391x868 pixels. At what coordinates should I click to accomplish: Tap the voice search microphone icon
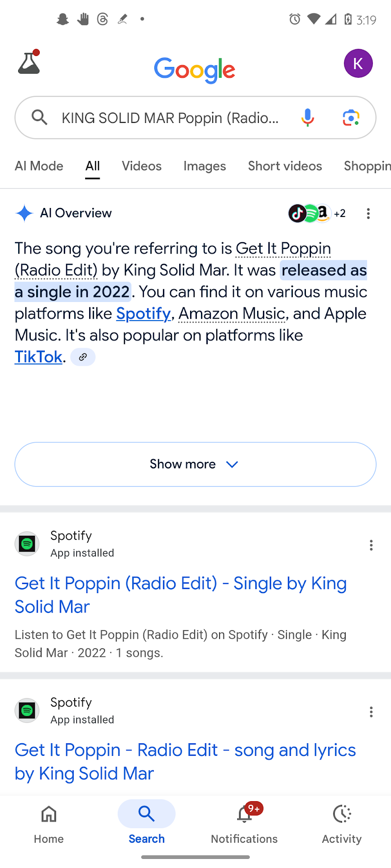[x=307, y=118]
